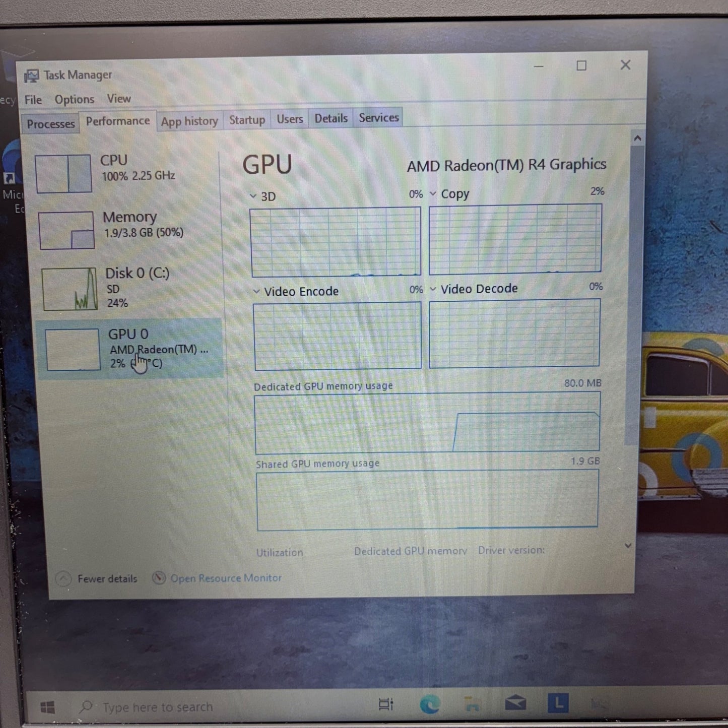
Task: Open Microsoft Edge from the taskbar
Action: (x=430, y=704)
